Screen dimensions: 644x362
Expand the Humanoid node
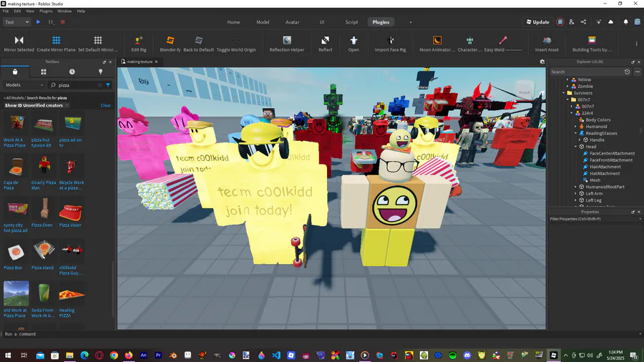click(576, 127)
